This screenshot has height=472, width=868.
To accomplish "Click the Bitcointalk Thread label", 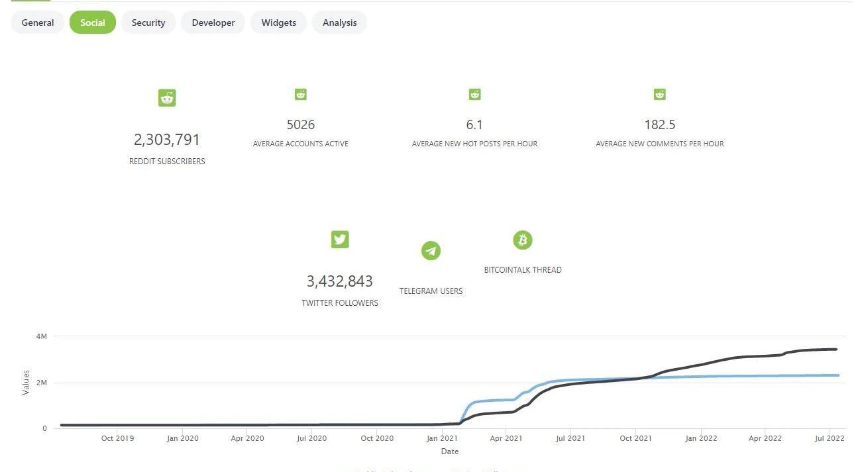I will point(523,269).
